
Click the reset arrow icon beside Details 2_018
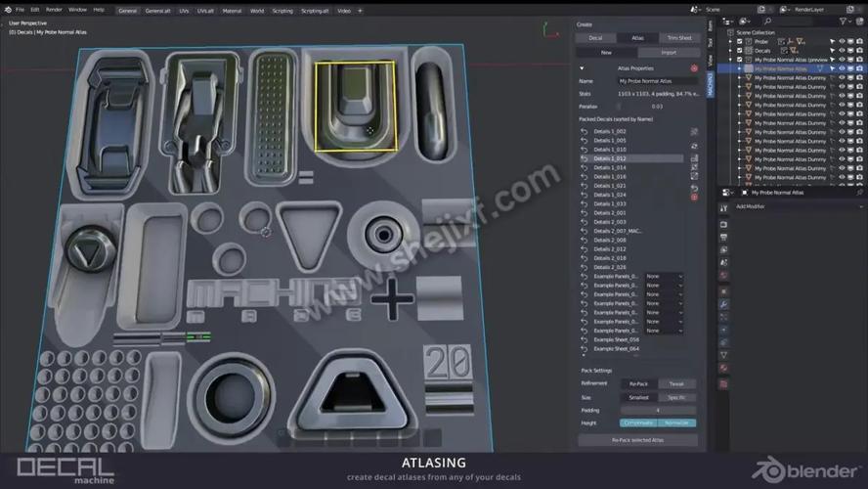tap(584, 258)
